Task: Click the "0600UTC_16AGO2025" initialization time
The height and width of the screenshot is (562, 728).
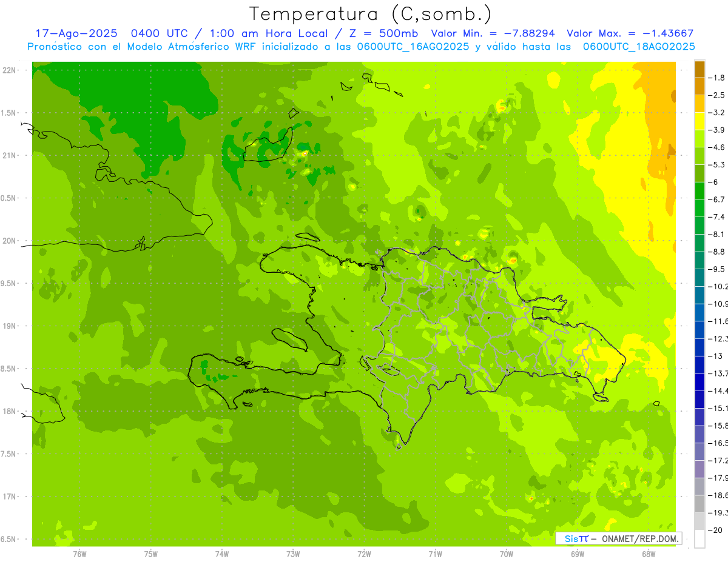Action: [413, 47]
